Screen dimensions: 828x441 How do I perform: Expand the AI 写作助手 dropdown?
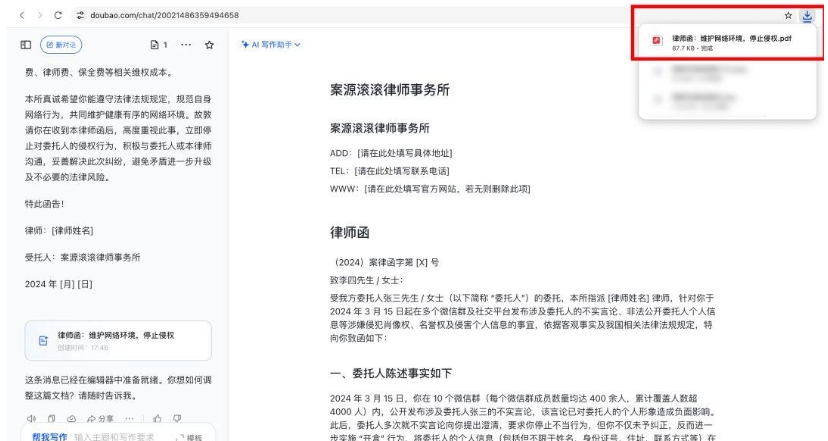pyautogui.click(x=271, y=45)
